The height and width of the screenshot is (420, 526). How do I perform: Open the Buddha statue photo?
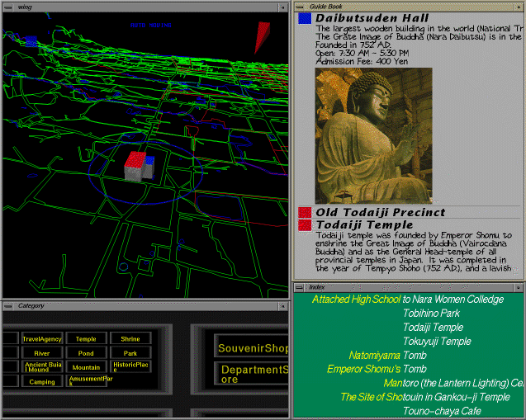(374, 136)
